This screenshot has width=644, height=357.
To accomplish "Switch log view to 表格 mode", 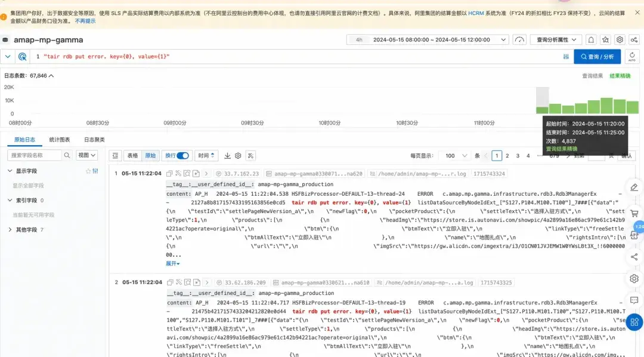I will (x=132, y=156).
